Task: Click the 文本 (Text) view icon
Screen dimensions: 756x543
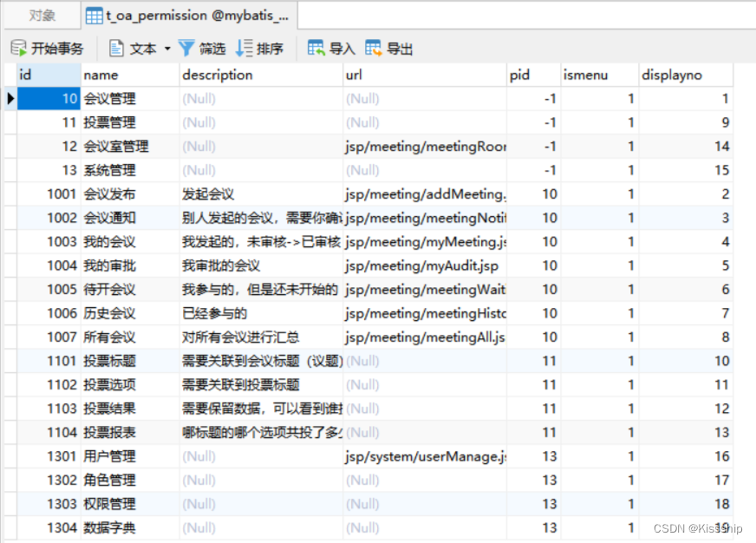Action: pyautogui.click(x=140, y=48)
